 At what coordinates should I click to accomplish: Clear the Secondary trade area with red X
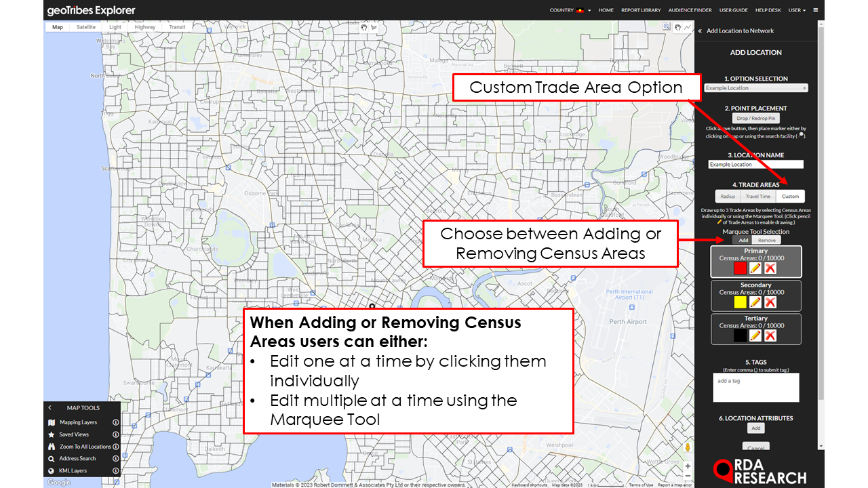(x=770, y=302)
